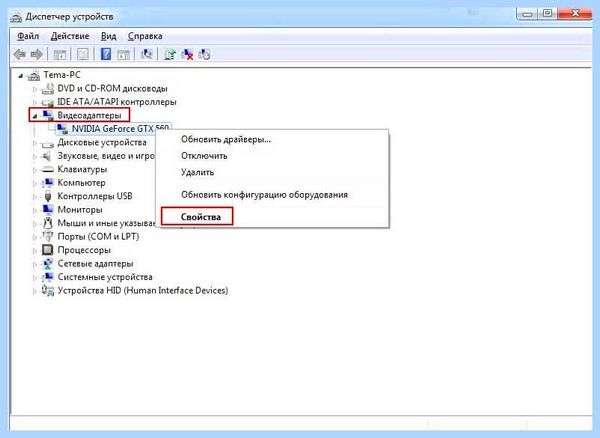Click the Tema-PC computer icon in the tree
The image size is (600, 438).
pyautogui.click(x=34, y=75)
